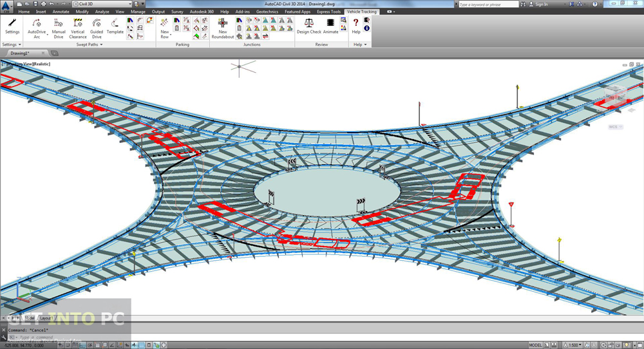This screenshot has width=644, height=349.
Task: Select the Vertical Clearance tool
Action: coord(78,28)
